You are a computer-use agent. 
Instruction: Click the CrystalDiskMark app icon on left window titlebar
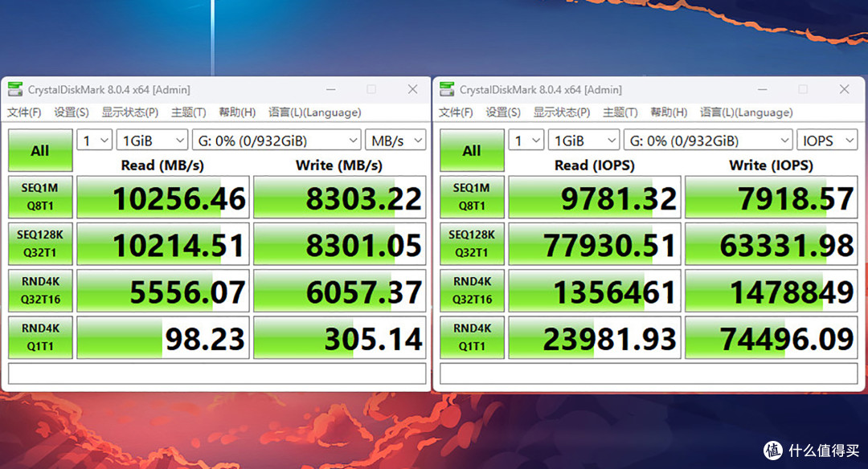coord(14,89)
